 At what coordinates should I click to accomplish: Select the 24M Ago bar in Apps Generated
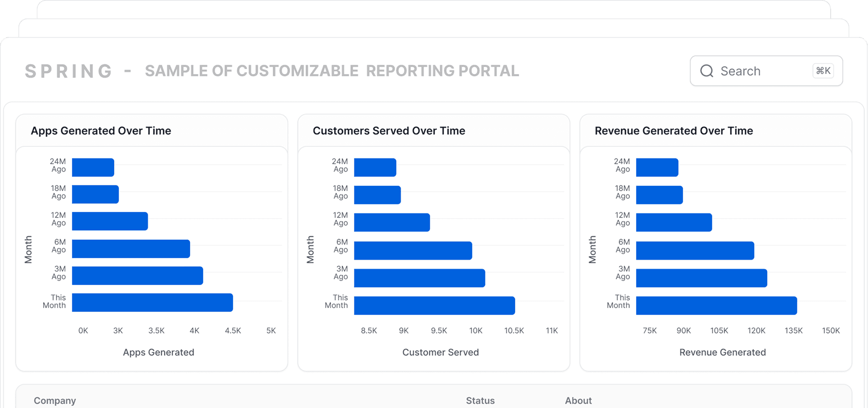[93, 167]
